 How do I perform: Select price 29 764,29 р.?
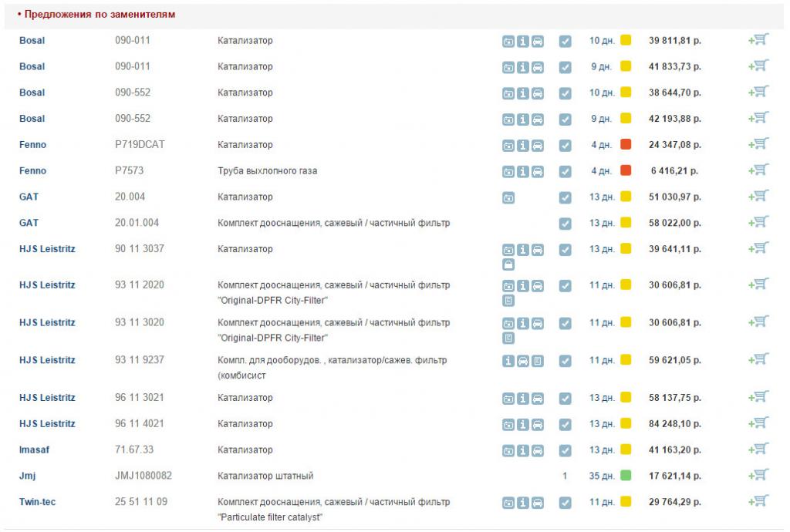coord(674,502)
